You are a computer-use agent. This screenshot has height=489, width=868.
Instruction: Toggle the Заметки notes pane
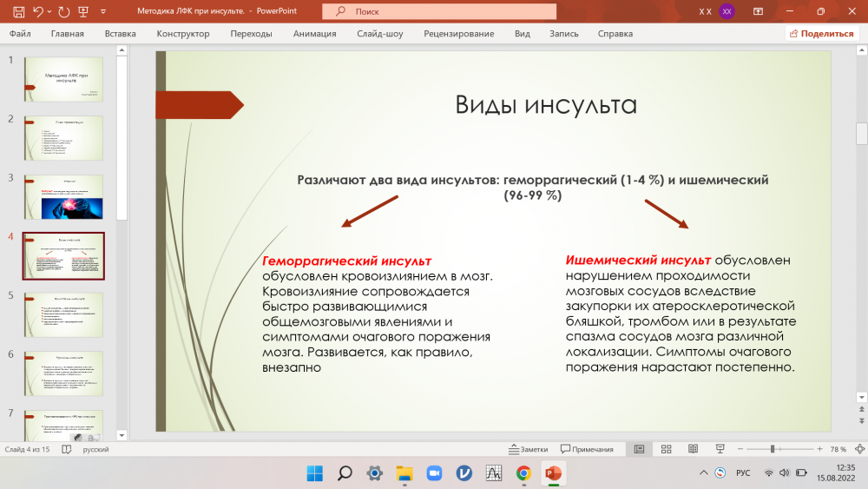[529, 449]
